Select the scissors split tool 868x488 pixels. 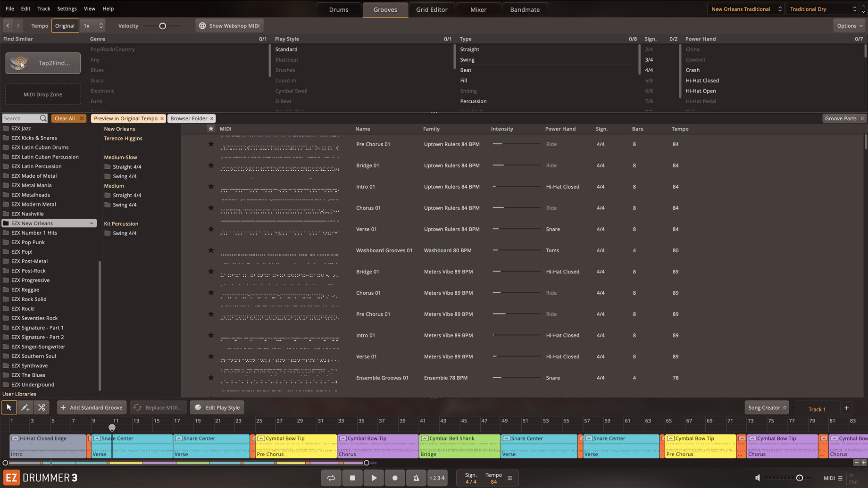pyautogui.click(x=42, y=407)
